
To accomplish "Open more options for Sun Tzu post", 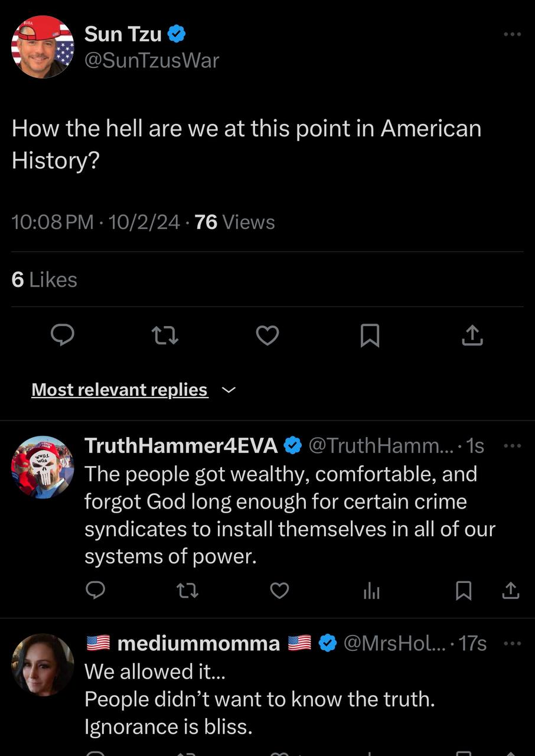I will pyautogui.click(x=512, y=34).
